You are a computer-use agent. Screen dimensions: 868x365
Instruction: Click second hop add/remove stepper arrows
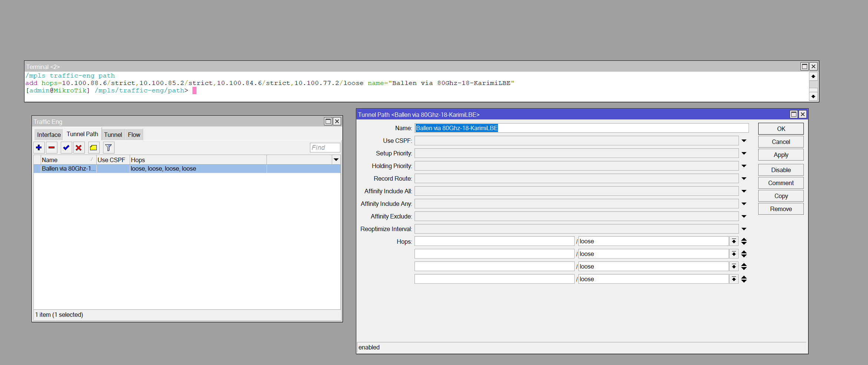744,254
